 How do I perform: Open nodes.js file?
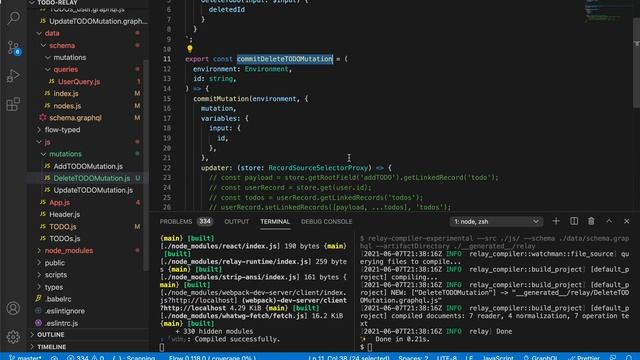[x=67, y=106]
